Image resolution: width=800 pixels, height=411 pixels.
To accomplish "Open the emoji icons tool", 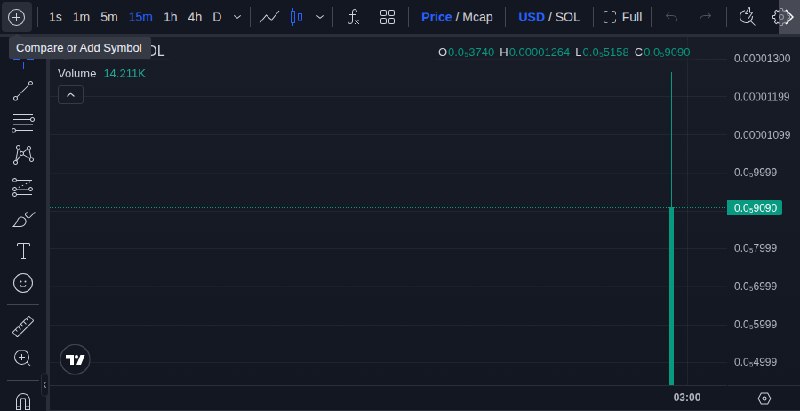I will pyautogui.click(x=23, y=283).
